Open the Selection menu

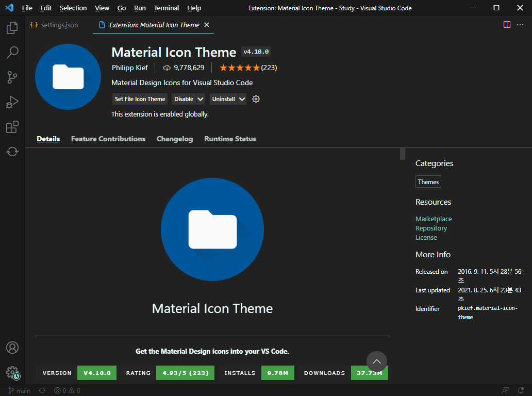click(73, 8)
